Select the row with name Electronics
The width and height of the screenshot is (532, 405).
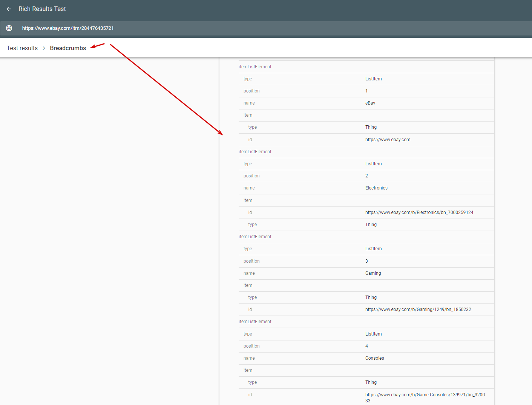(376, 188)
